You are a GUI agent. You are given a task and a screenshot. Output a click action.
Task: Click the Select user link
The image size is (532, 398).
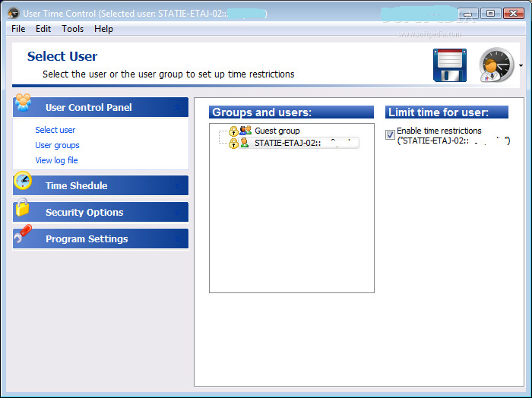55,130
